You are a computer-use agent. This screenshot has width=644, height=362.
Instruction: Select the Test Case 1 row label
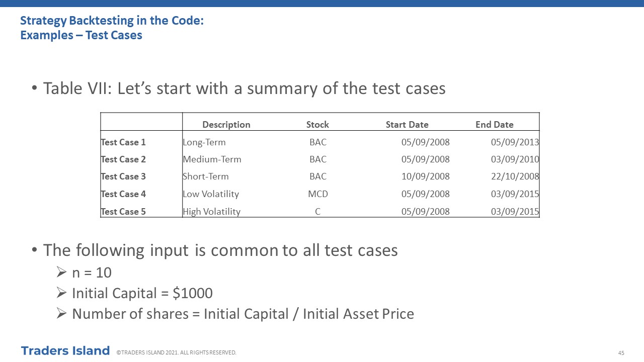(123, 142)
